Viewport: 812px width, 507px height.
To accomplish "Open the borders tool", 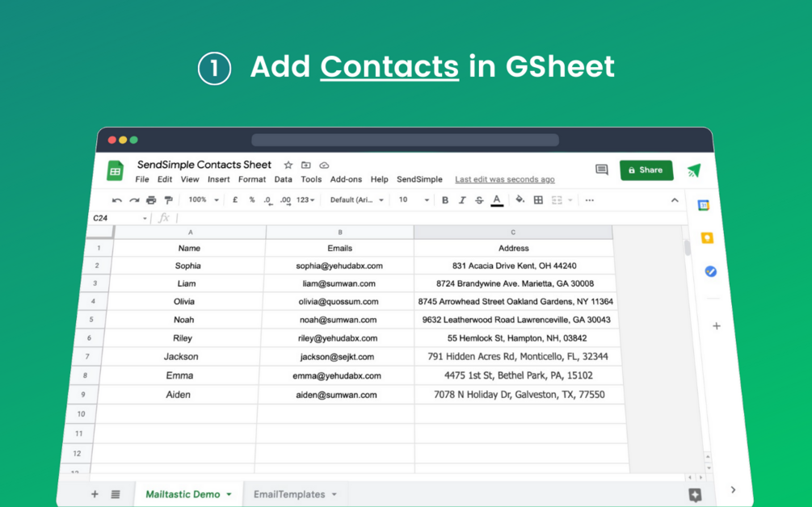I will (x=539, y=200).
